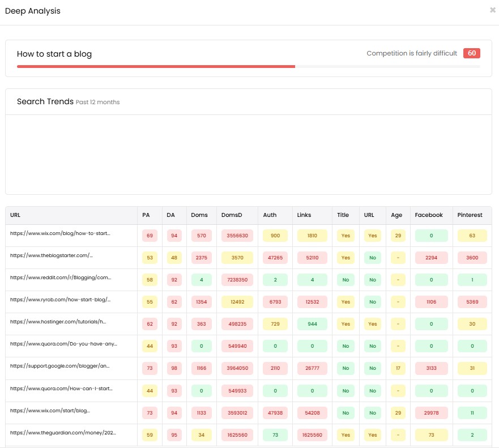This screenshot has height=448, width=499.
Task: Click DomsD value 549940 in quora row
Action: (237, 346)
